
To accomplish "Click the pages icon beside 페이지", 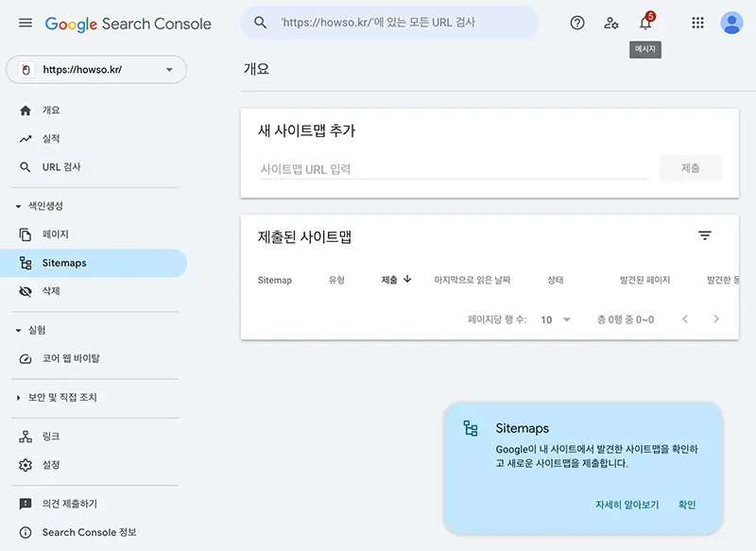I will tap(26, 234).
